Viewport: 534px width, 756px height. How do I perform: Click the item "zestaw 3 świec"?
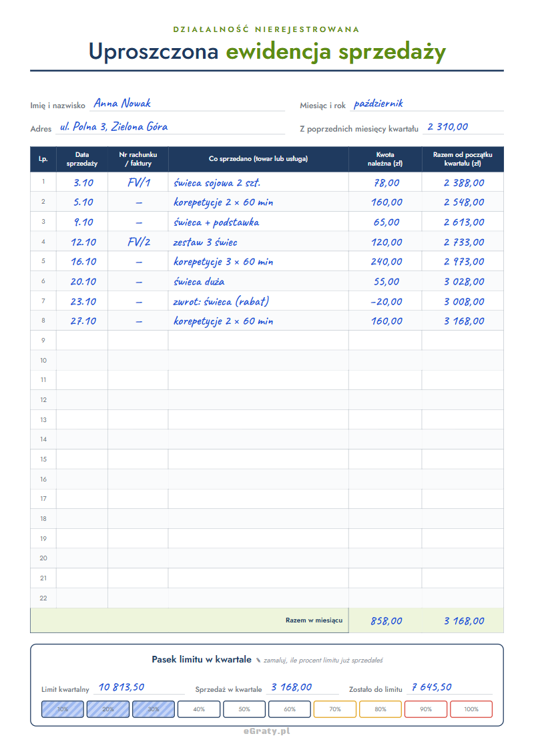[x=206, y=242]
